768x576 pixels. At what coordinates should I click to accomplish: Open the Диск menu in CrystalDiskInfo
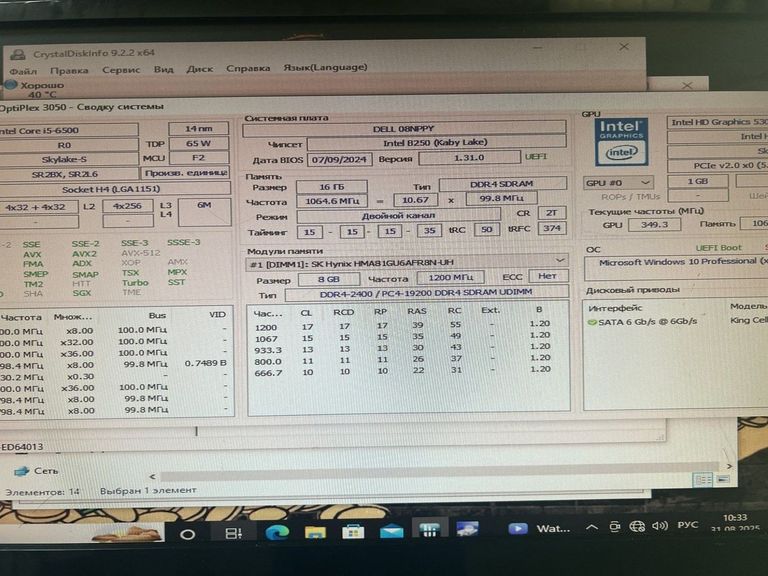point(199,69)
